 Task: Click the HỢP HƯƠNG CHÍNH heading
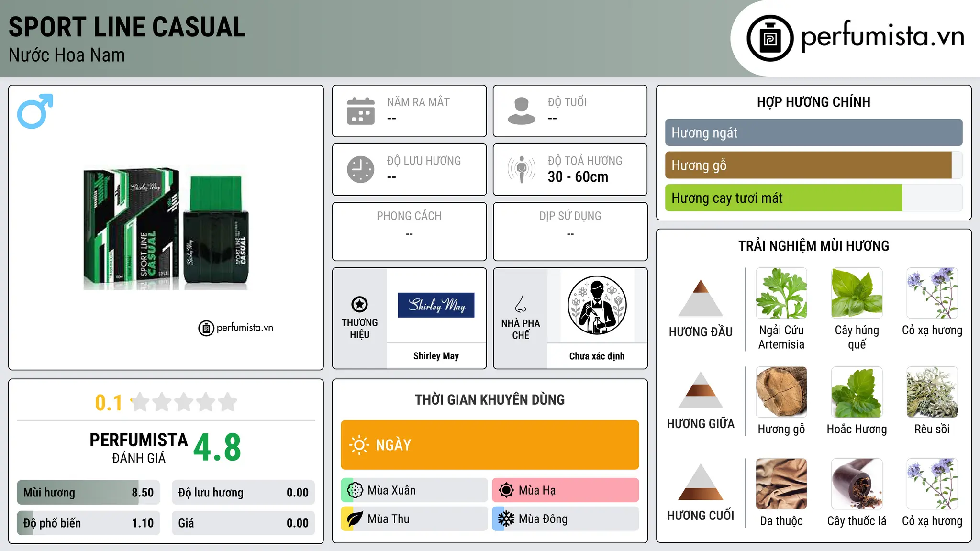(813, 102)
